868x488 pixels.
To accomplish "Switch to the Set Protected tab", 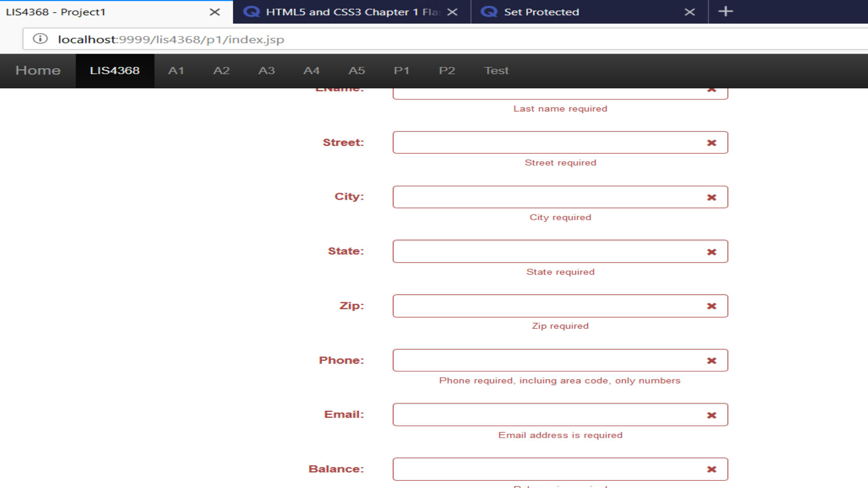I will click(541, 12).
